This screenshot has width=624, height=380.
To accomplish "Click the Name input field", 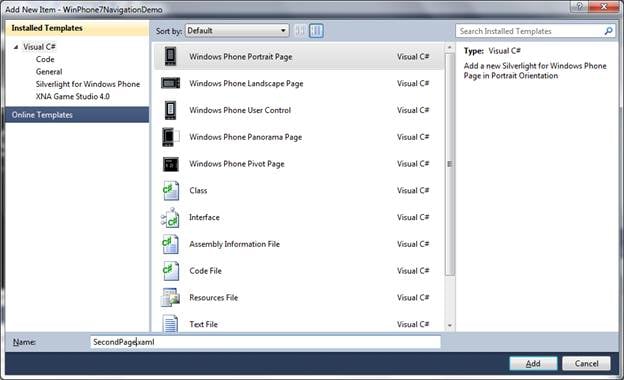I will click(x=265, y=342).
